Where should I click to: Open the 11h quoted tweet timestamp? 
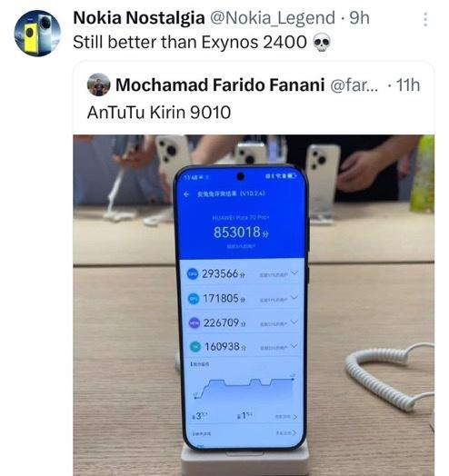[x=408, y=85]
